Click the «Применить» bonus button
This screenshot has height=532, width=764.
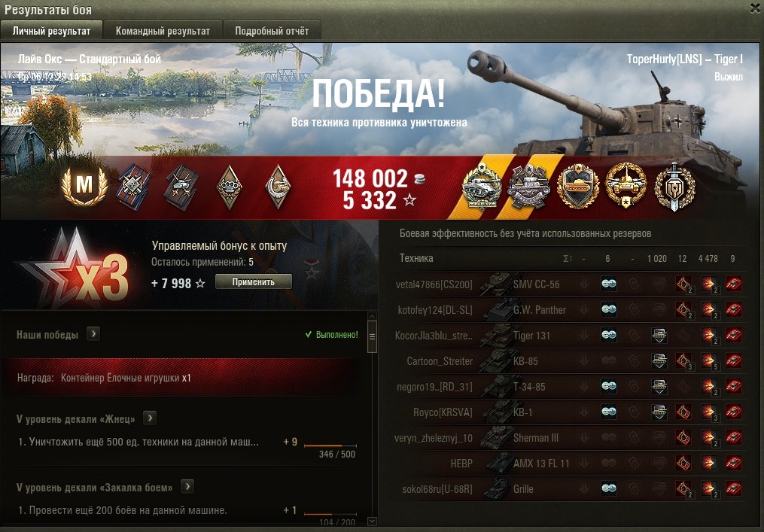click(254, 281)
